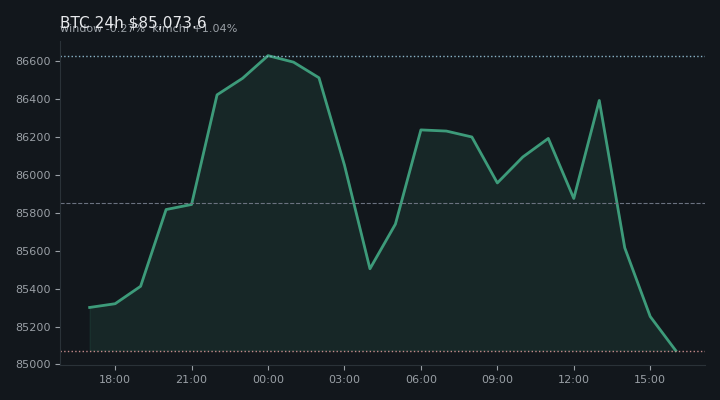720x400 pixels.
Task: Click the 86400 y-axis label
Action: (x=33, y=100)
